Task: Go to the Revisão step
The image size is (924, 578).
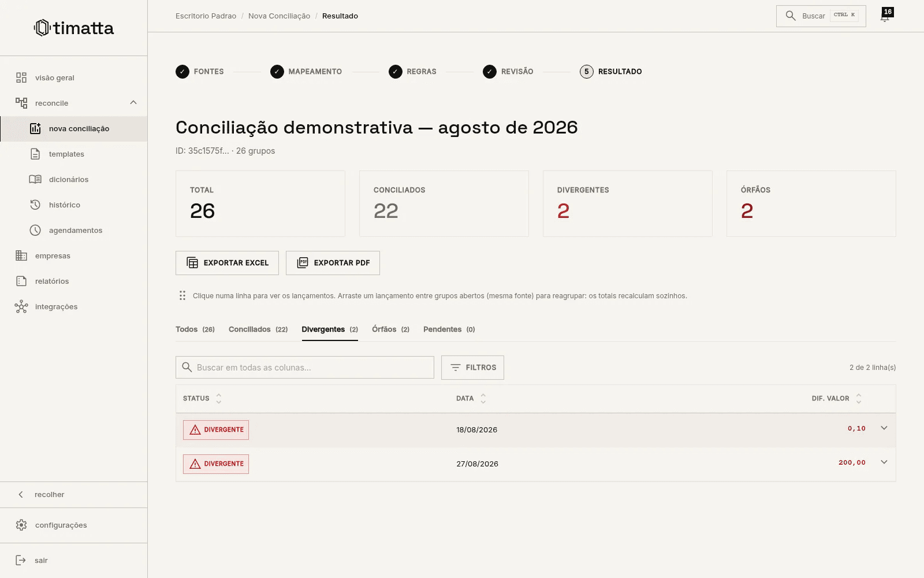Action: [508, 72]
